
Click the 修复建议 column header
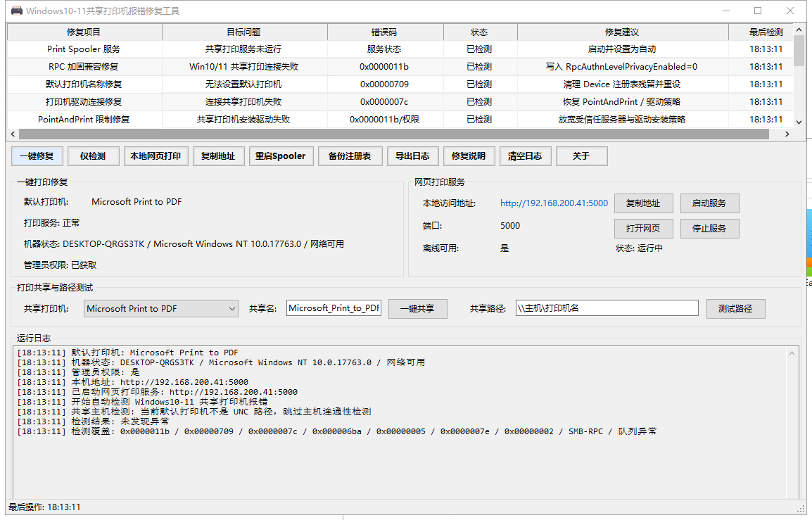click(x=622, y=32)
